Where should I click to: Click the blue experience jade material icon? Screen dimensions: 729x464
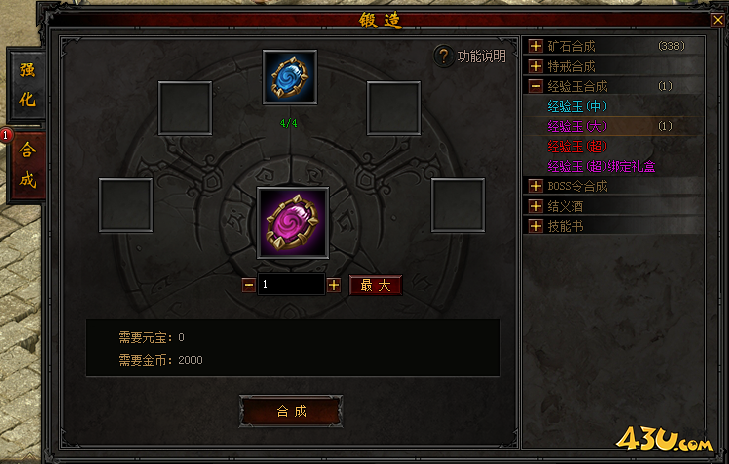pyautogui.click(x=290, y=77)
